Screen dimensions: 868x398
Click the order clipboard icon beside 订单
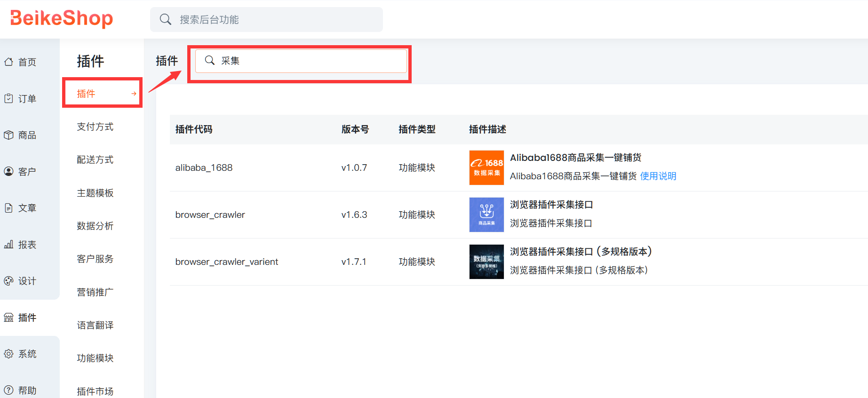point(8,98)
